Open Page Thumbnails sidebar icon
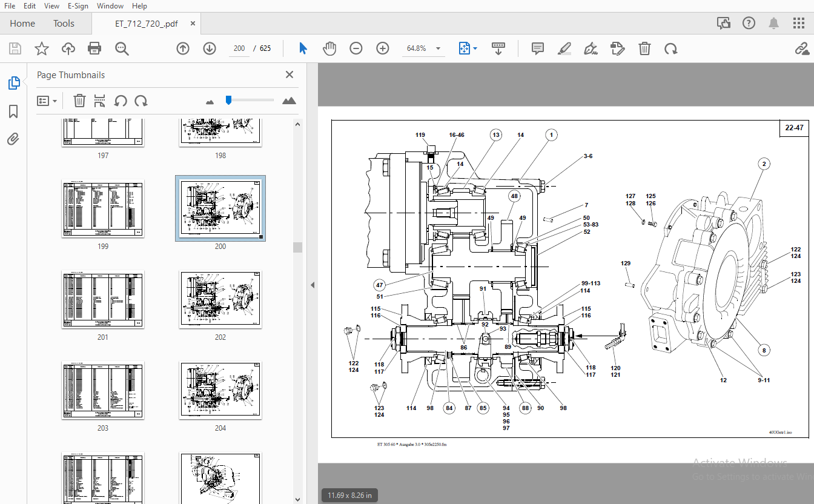The image size is (814, 504). tap(14, 83)
